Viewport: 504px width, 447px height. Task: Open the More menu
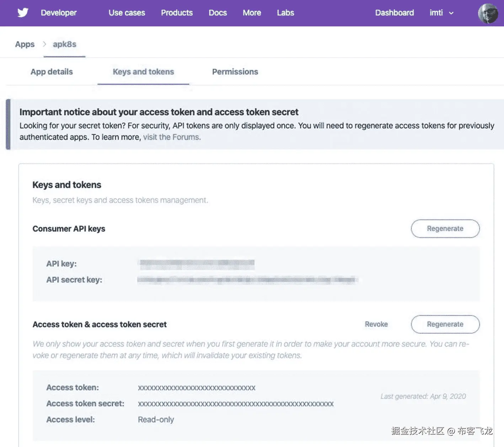coord(252,13)
